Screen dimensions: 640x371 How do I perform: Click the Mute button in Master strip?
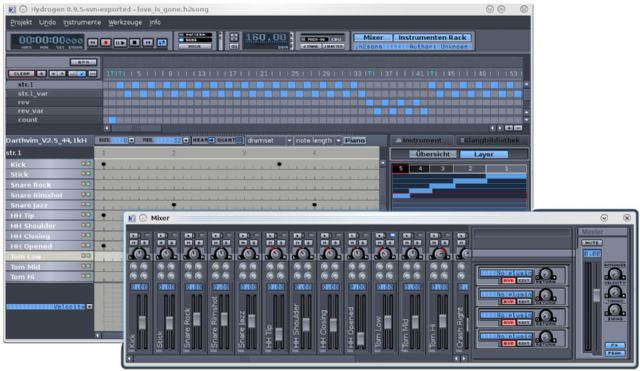[591, 243]
